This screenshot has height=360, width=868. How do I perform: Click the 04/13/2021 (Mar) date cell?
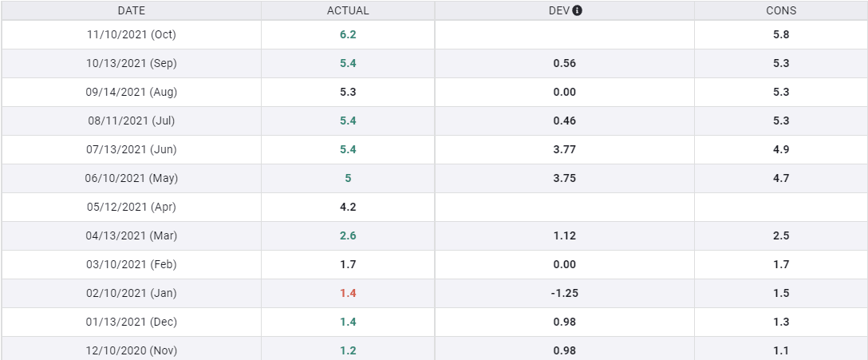(x=132, y=236)
